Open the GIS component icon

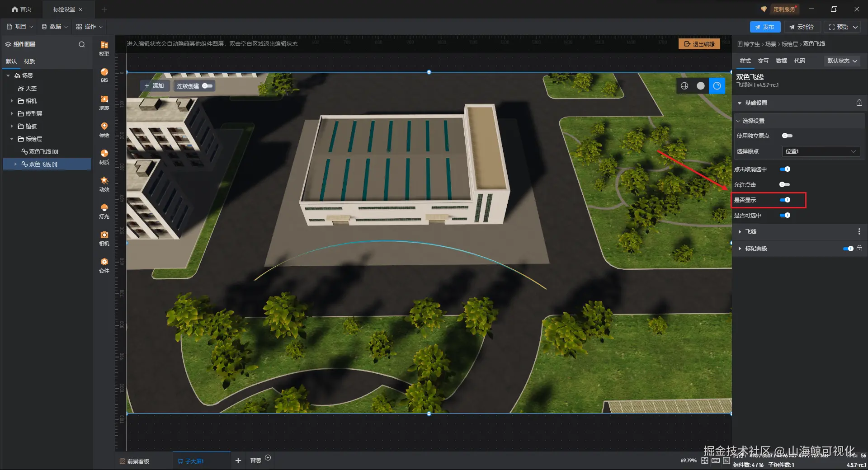[x=104, y=75]
